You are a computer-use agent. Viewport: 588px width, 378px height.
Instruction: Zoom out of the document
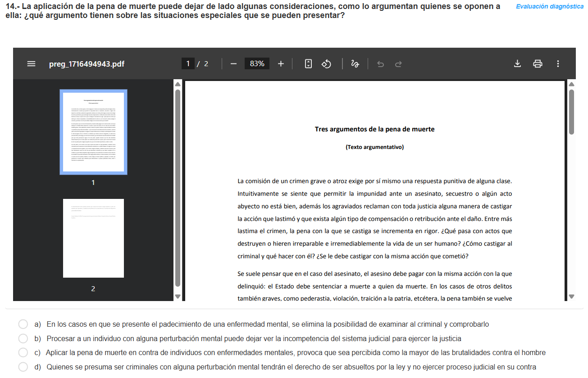(233, 63)
